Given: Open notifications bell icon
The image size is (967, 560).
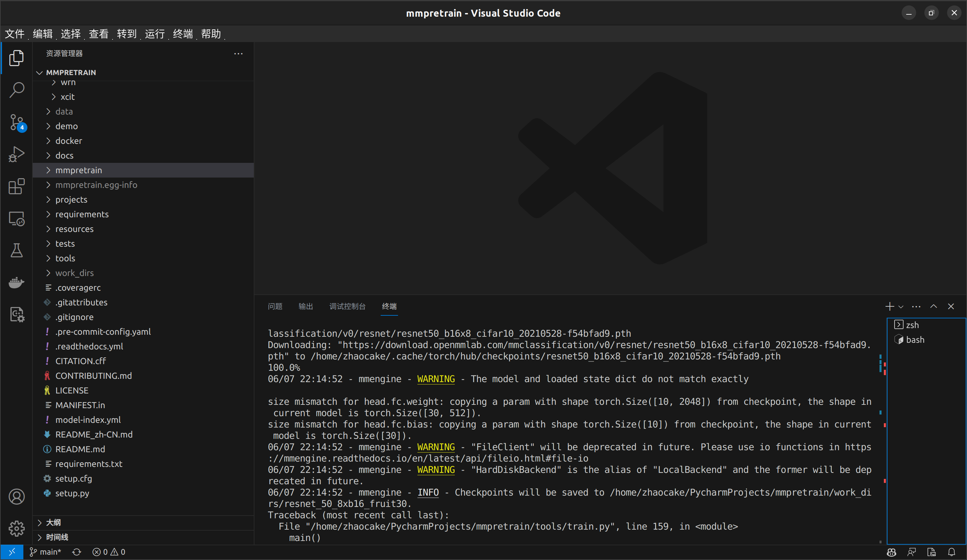Looking at the screenshot, I should tap(952, 552).
